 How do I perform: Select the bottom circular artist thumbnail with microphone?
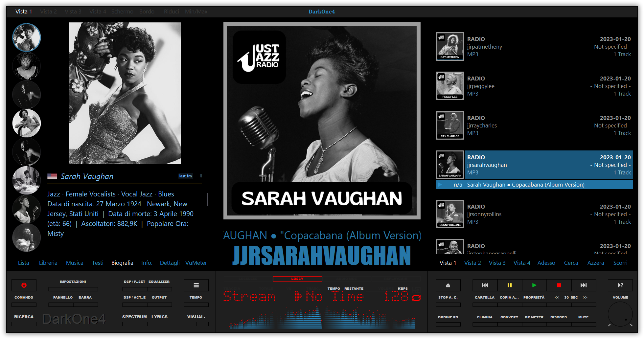[x=27, y=237]
